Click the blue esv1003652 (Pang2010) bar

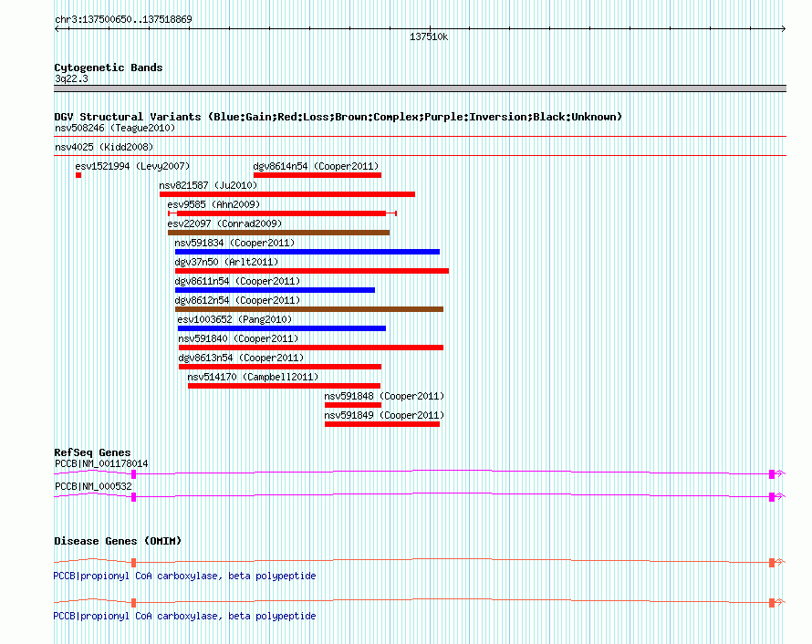click(x=282, y=328)
